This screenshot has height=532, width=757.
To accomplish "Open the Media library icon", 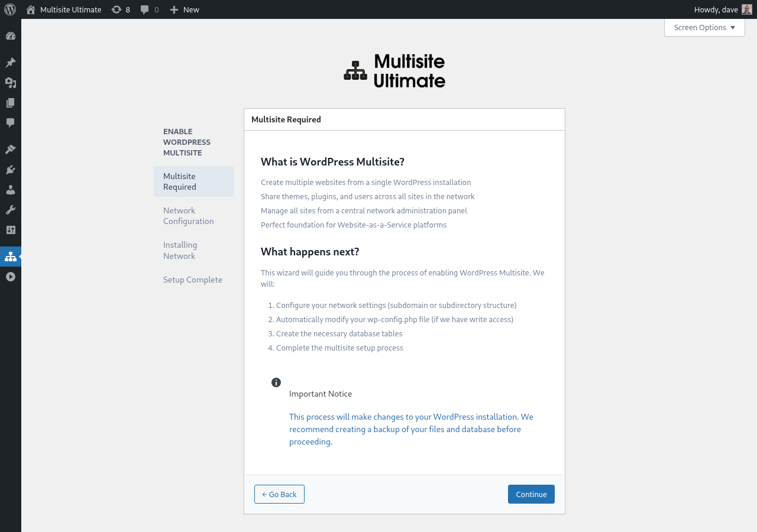I will (x=11, y=83).
